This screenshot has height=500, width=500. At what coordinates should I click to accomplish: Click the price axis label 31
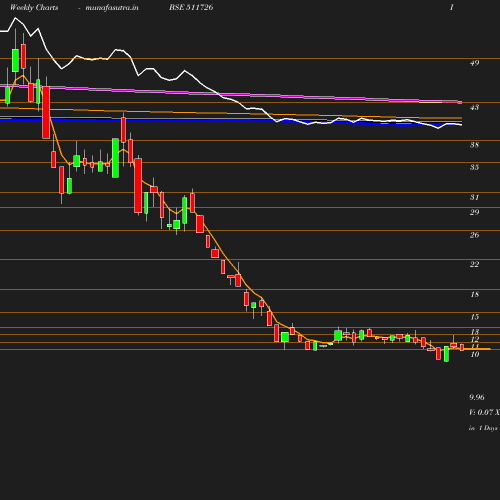[x=474, y=197]
